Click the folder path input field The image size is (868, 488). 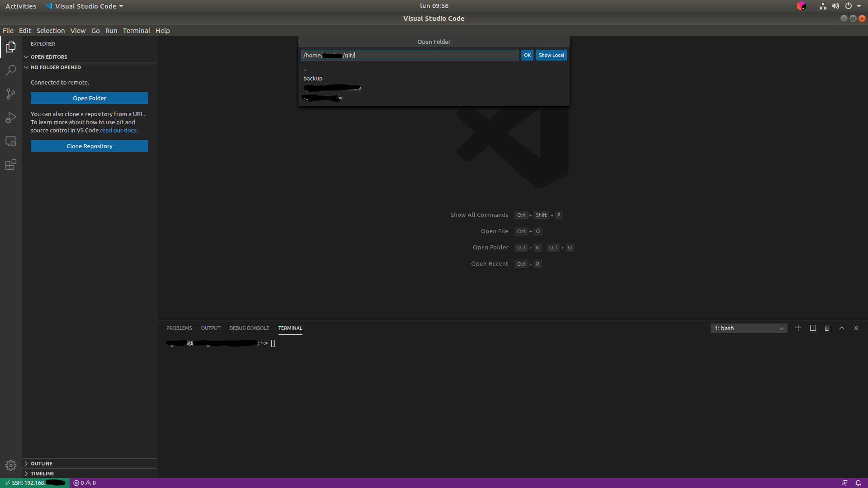tap(410, 55)
